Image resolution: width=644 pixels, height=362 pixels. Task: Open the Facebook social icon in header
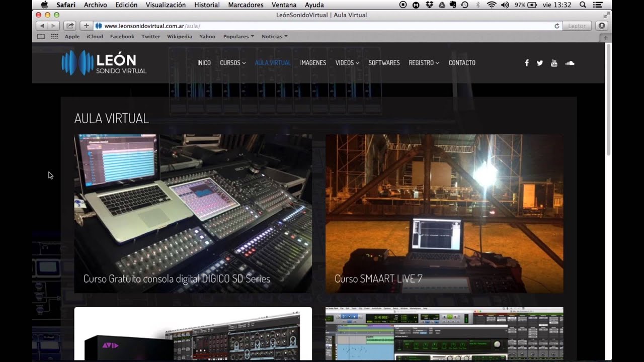pos(527,63)
